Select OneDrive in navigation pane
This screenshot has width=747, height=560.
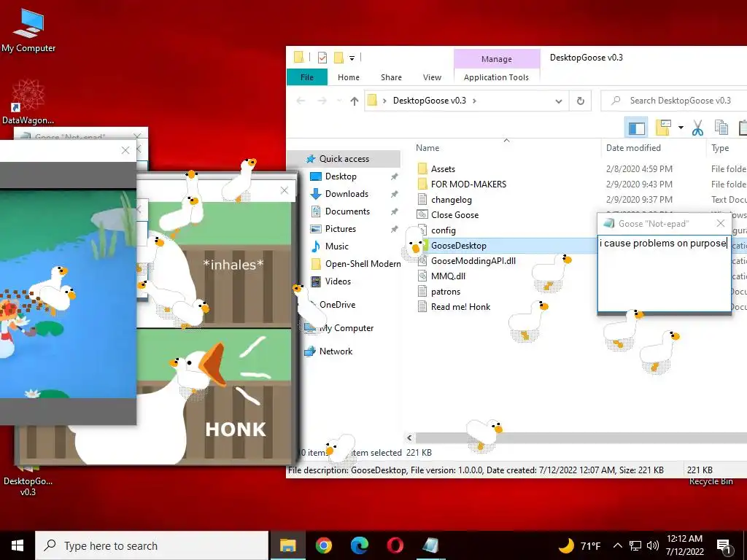pos(337,305)
